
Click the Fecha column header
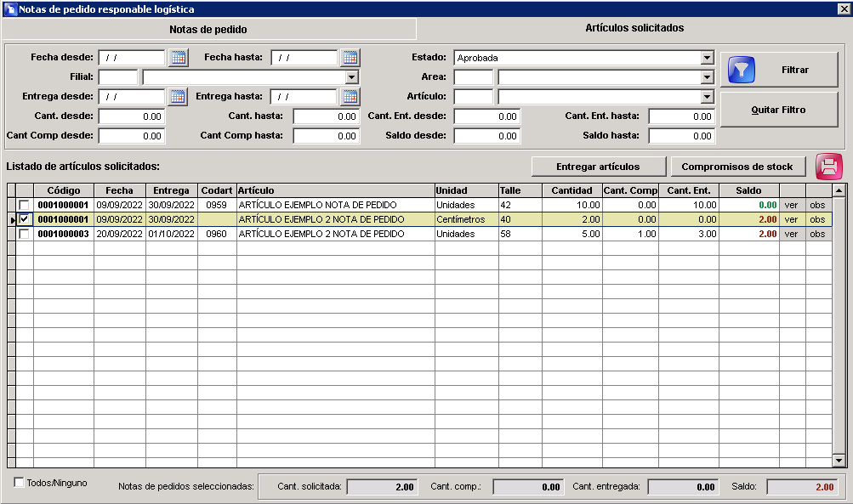(120, 190)
